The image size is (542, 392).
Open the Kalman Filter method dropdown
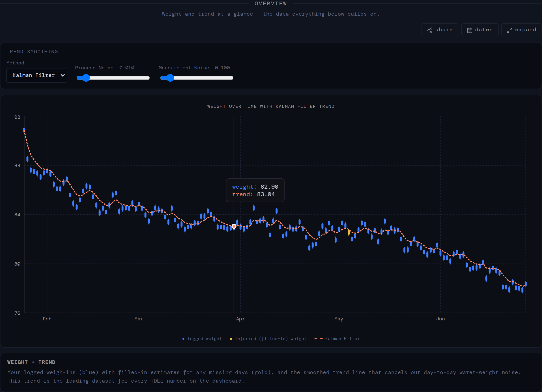[37, 75]
